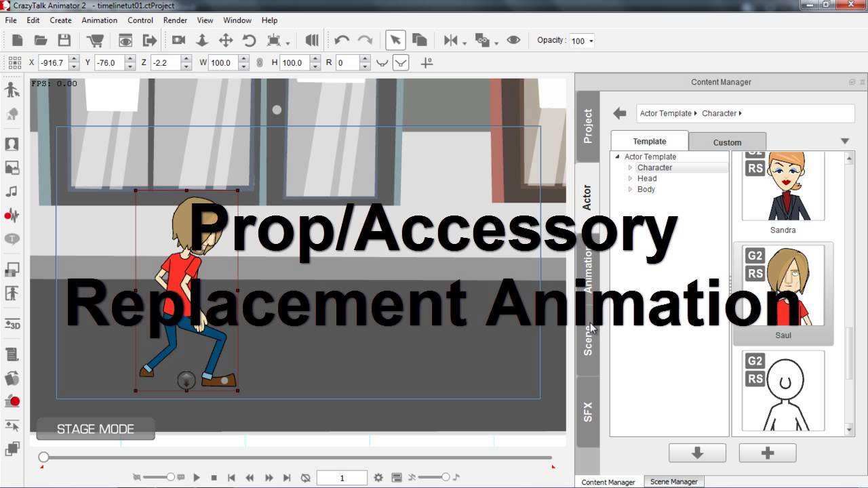Toggle object visibility eye icon
This screenshot has width=868, height=488.
(513, 40)
